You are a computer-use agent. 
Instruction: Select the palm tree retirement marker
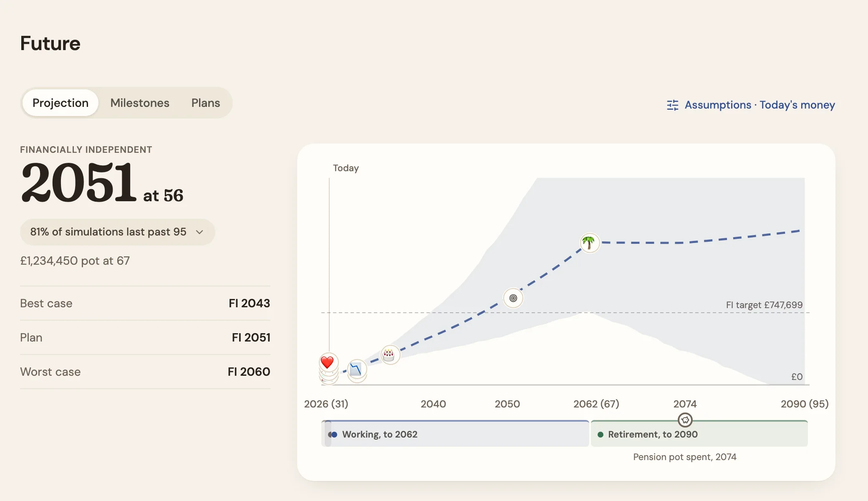[x=589, y=243]
